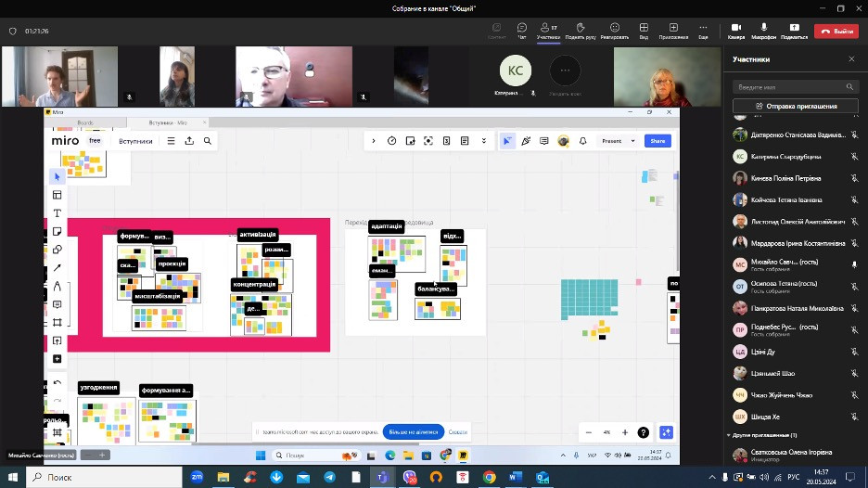Click the Miro export board icon
This screenshot has width=868, height=488.
click(x=189, y=141)
